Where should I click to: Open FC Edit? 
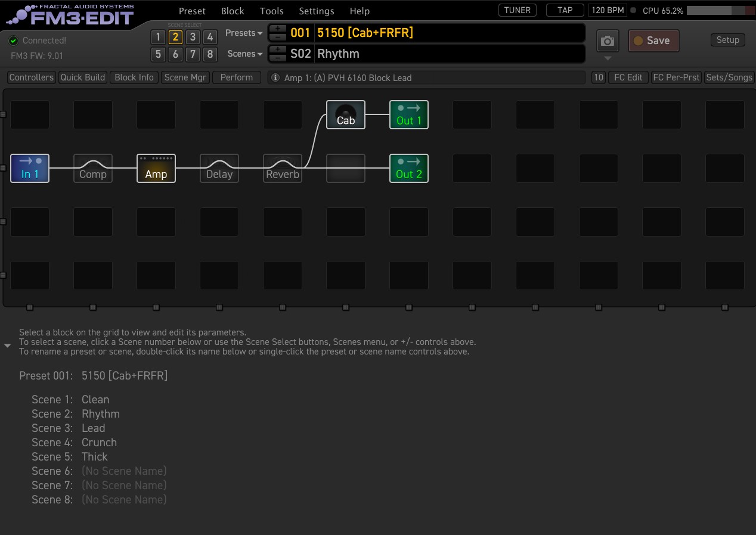[x=628, y=77]
